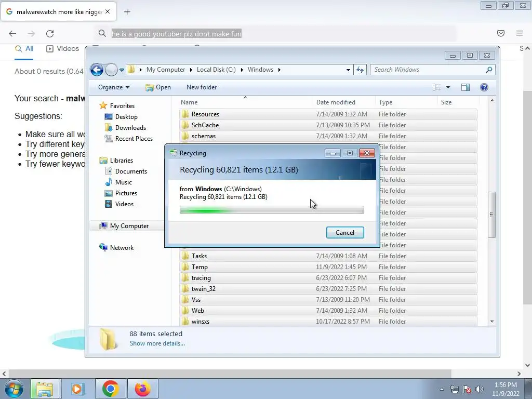Click the refresh button beside the address bar
This screenshot has width=532, height=399.
[x=360, y=70]
